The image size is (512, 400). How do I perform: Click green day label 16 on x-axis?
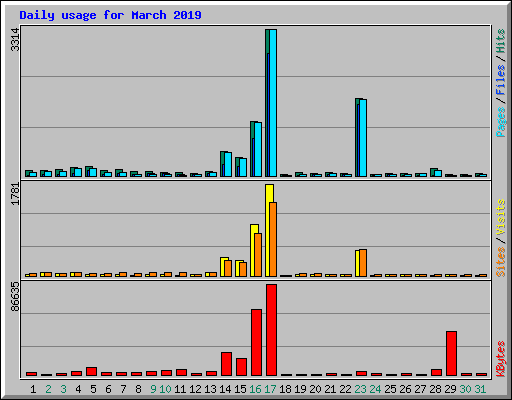pyautogui.click(x=255, y=389)
